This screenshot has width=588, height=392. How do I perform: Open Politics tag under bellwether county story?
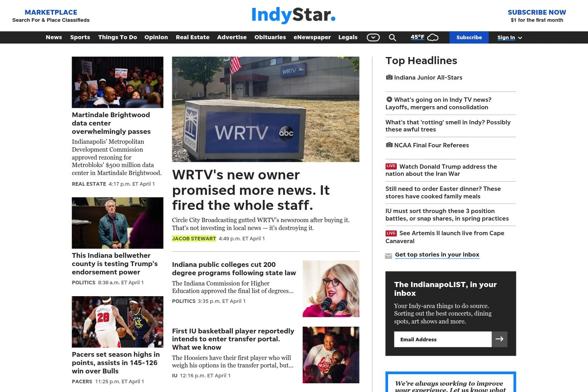pos(84,282)
